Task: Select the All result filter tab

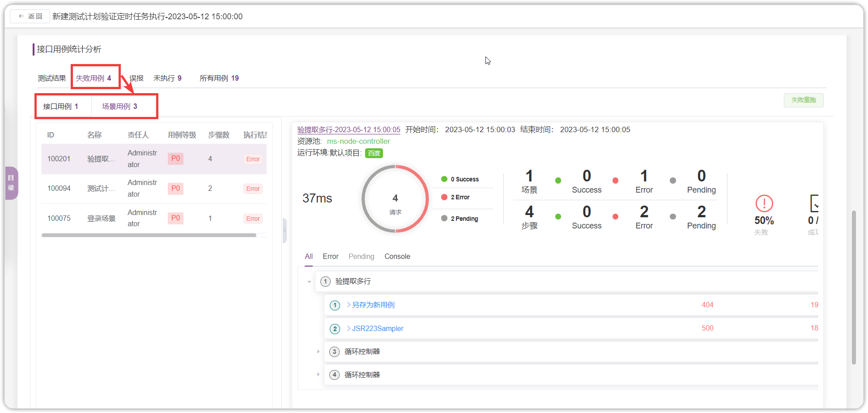Action: coord(309,256)
